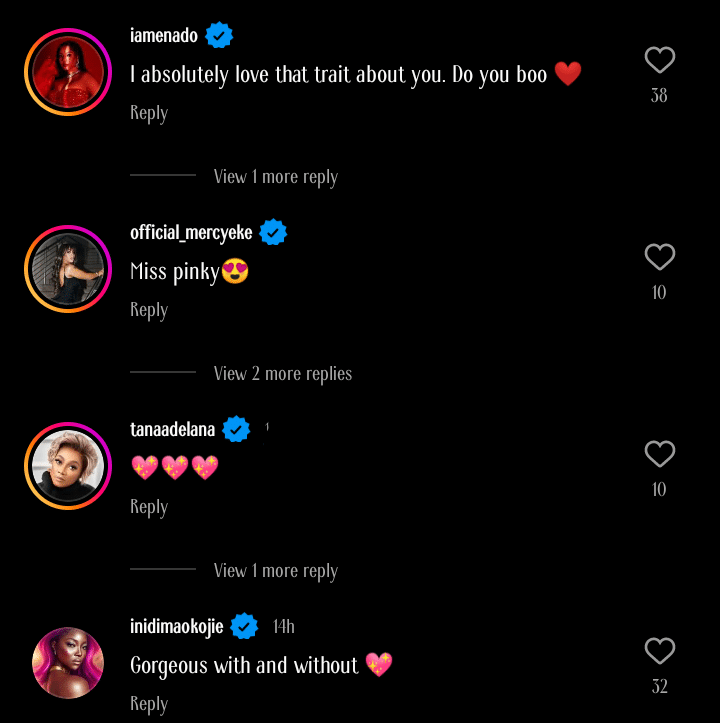720x723 pixels.
Task: Expand "View 1 more reply" under iamenado
Action: pyautogui.click(x=275, y=177)
